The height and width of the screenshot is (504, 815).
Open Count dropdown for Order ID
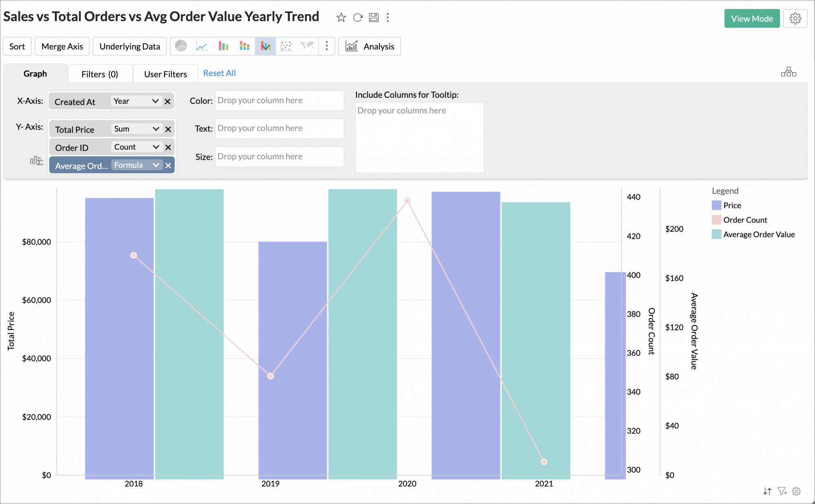click(136, 147)
